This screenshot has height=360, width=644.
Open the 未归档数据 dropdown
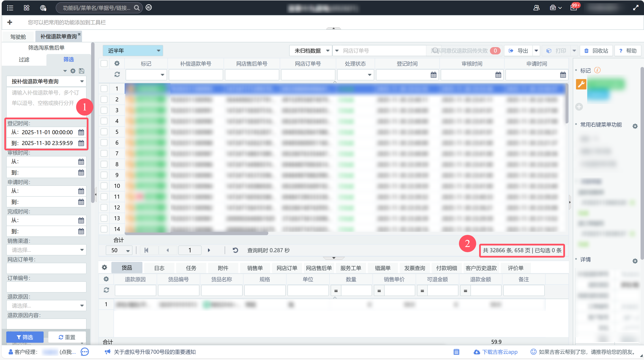[x=311, y=51]
